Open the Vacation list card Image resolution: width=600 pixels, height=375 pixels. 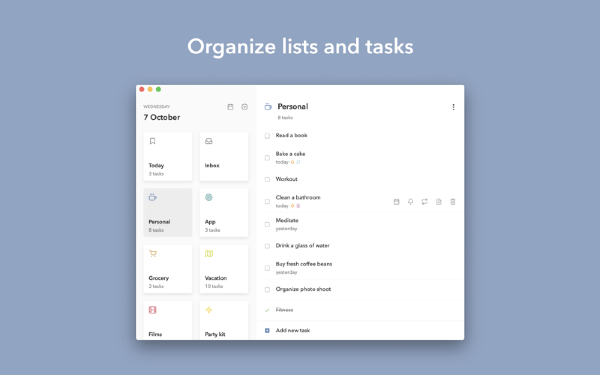[224, 269]
